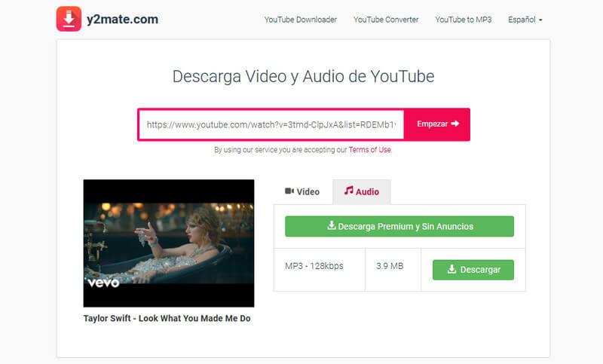
Task: Open the YouTube to MP3 page
Action: tap(463, 20)
